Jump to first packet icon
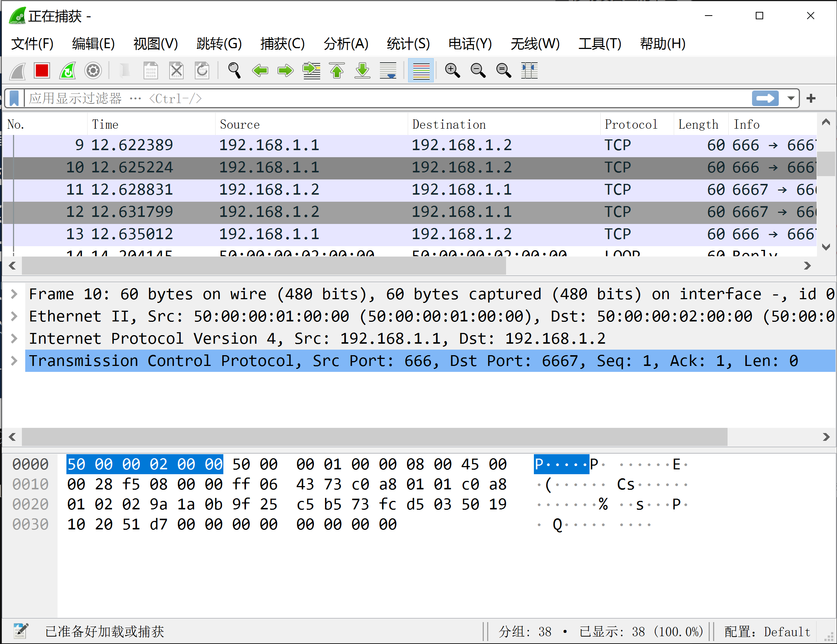The width and height of the screenshot is (837, 644). tap(337, 71)
